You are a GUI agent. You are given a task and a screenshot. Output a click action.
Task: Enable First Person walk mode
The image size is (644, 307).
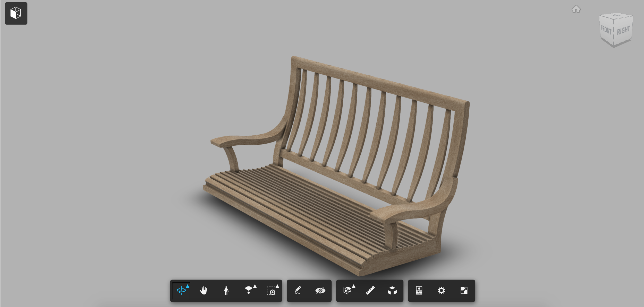(x=226, y=291)
